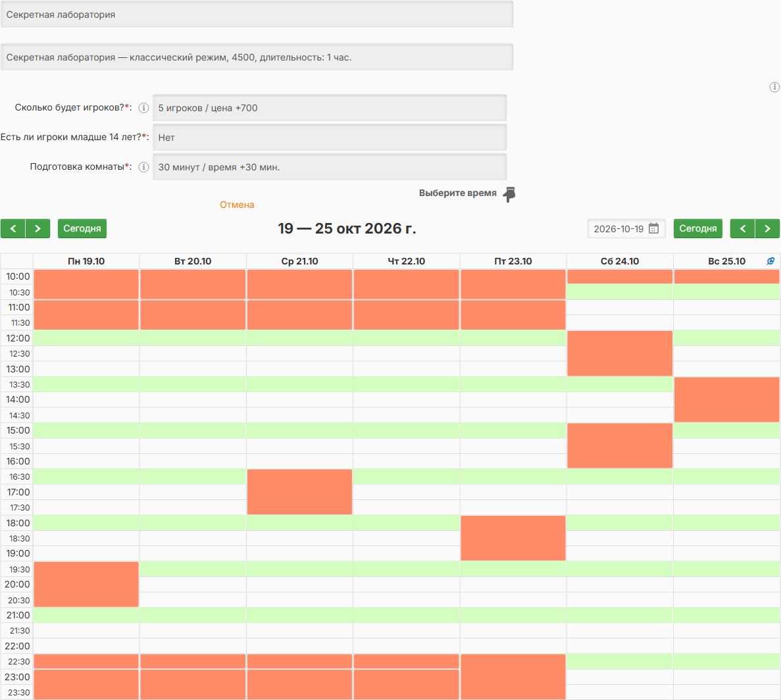The image size is (781, 700).
Task: Click the "Сегодня" button beside the date field
Action: [698, 228]
